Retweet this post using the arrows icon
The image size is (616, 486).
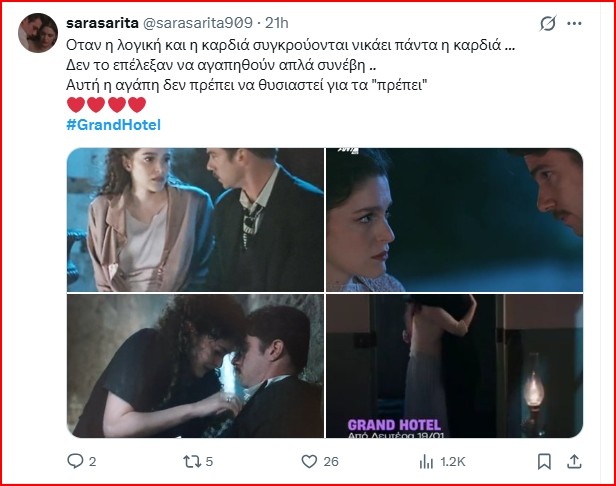[x=192, y=461]
